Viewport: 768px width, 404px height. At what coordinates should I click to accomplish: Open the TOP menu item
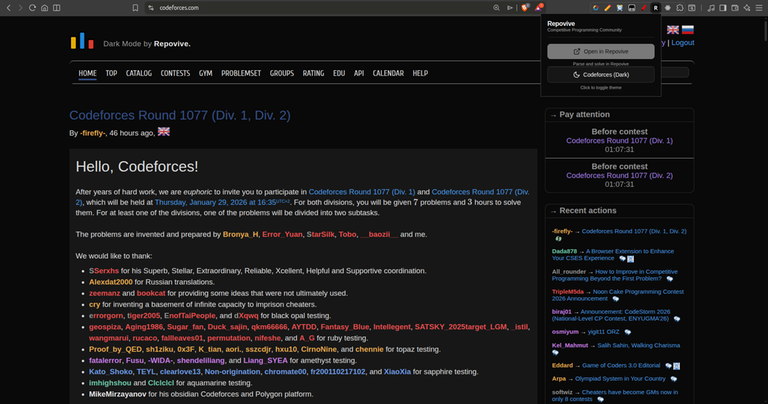click(x=111, y=73)
